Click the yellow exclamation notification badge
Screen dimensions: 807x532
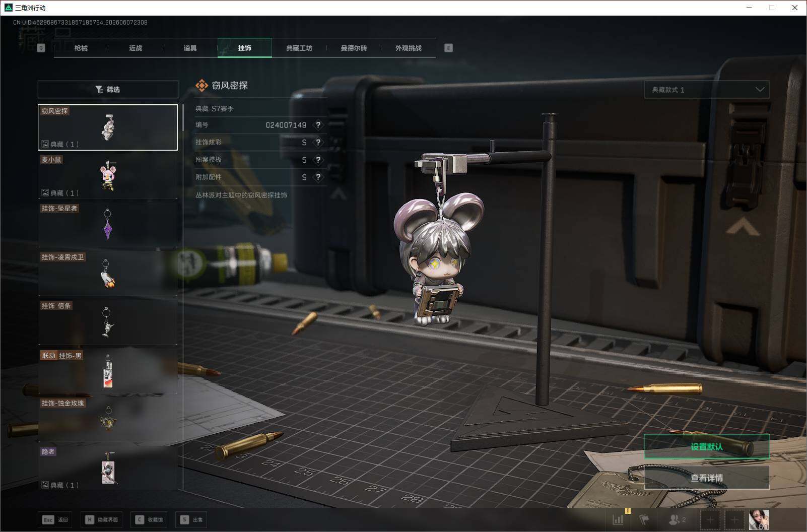(x=628, y=511)
